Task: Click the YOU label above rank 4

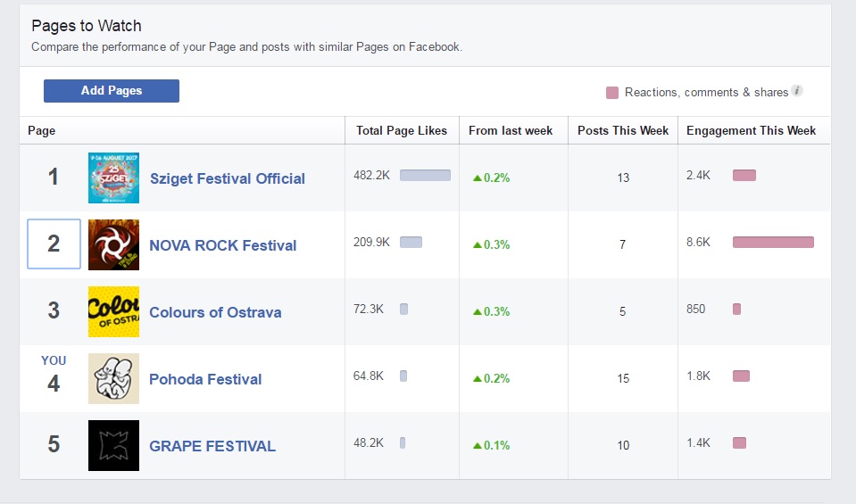Action: coord(54,360)
